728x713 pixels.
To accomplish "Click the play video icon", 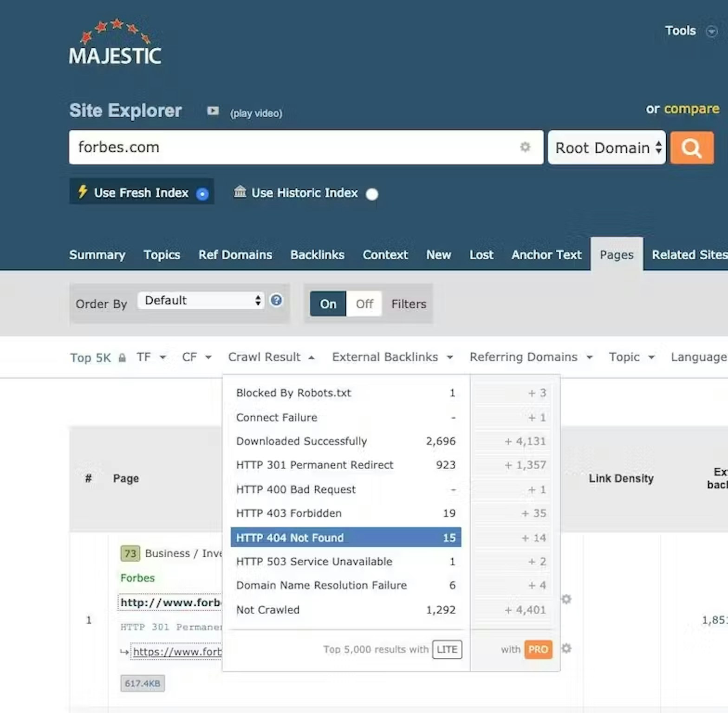I will coord(213,111).
